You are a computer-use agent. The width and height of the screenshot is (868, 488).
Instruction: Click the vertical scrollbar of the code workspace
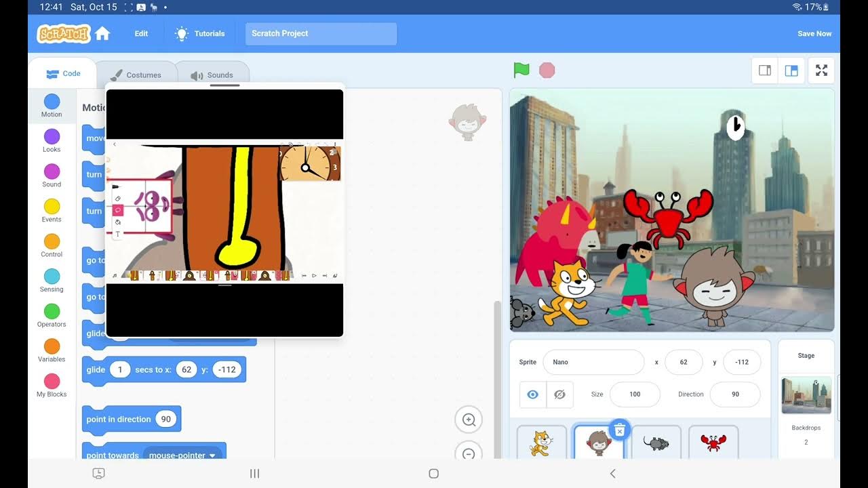(x=497, y=380)
